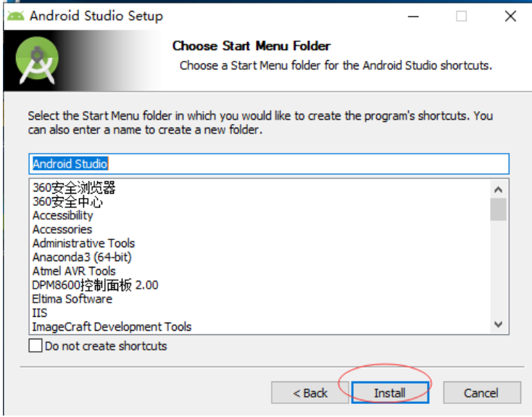Select the Accessories folder
Screen dimensions: 532x417
pos(62,229)
